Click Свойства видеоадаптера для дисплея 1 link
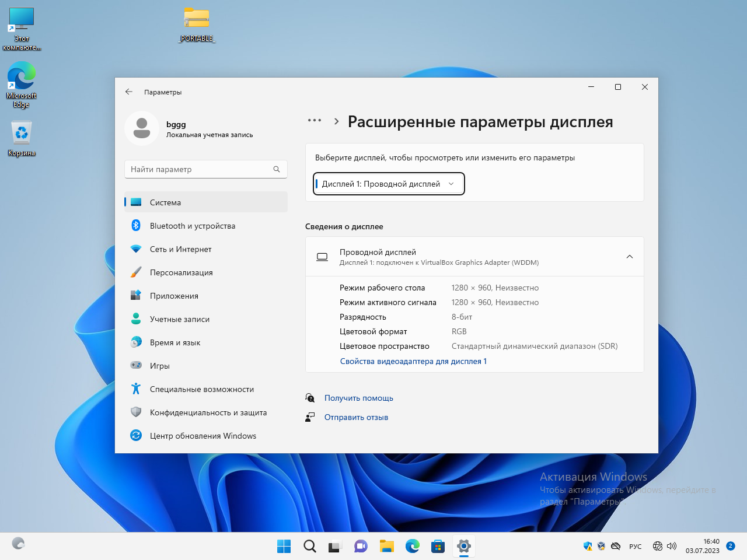Screen dimensions: 747x560 click(x=413, y=361)
